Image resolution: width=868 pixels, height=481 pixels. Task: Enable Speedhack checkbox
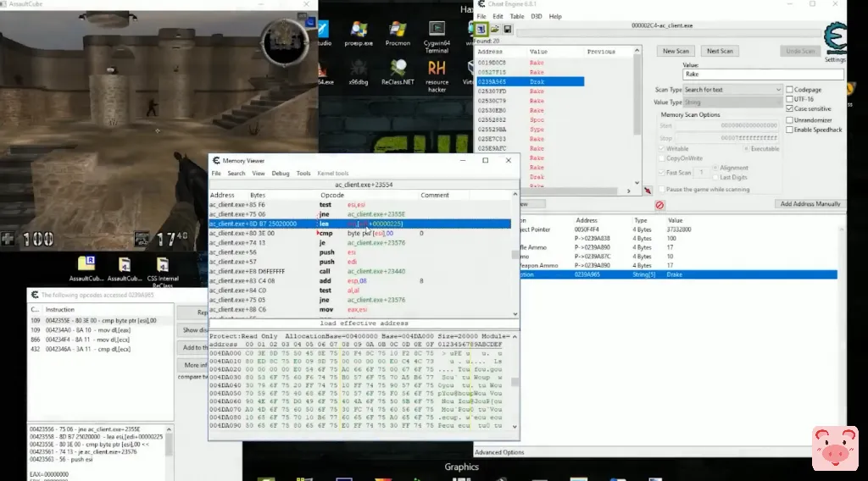(x=789, y=130)
